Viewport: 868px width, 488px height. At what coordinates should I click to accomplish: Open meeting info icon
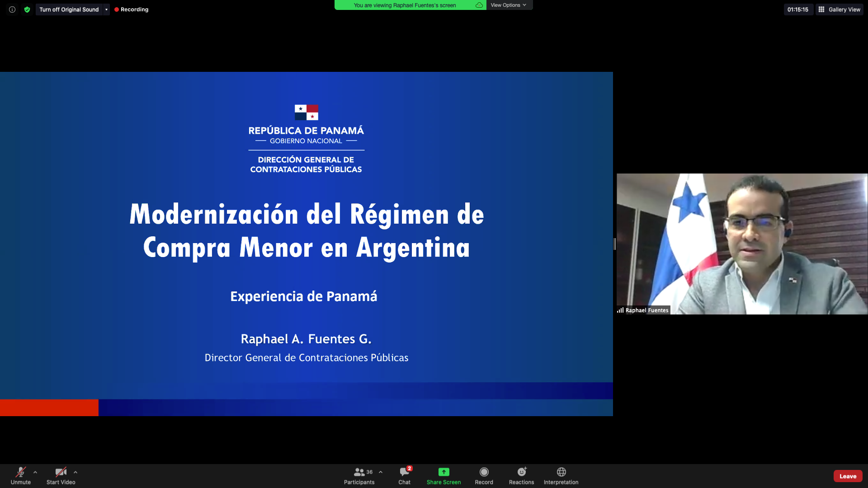pyautogui.click(x=12, y=9)
